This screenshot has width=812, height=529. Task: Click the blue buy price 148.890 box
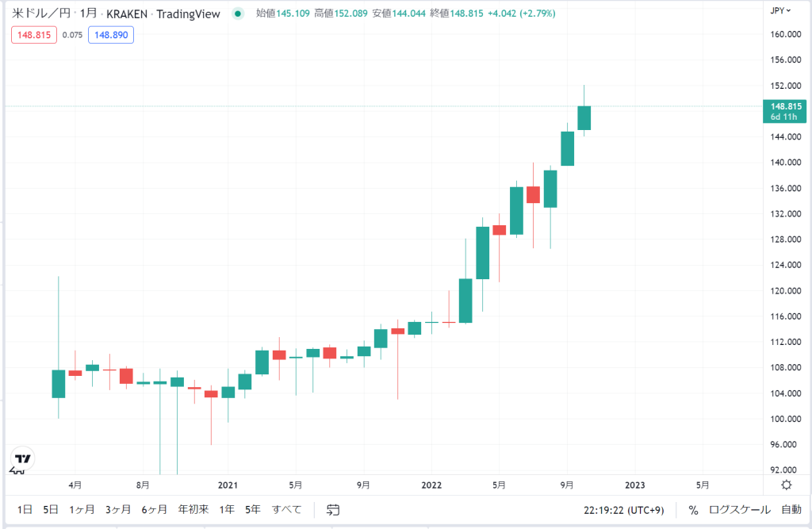click(111, 35)
